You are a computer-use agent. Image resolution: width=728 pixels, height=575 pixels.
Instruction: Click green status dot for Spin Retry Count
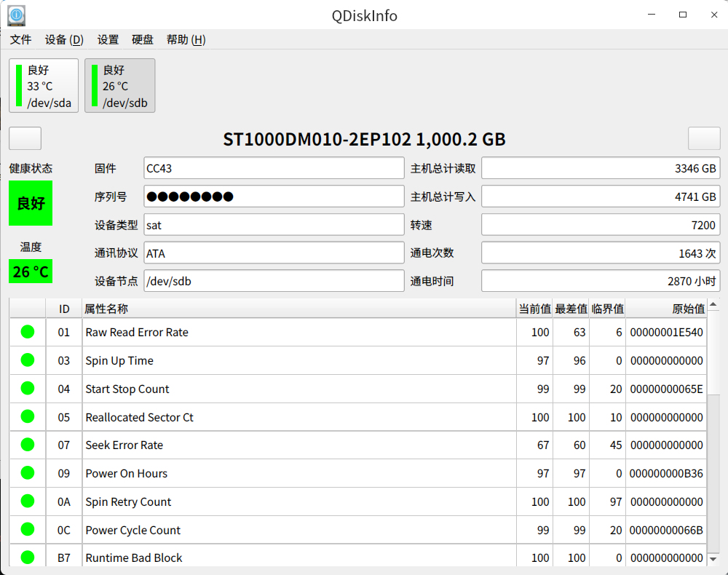(28, 501)
